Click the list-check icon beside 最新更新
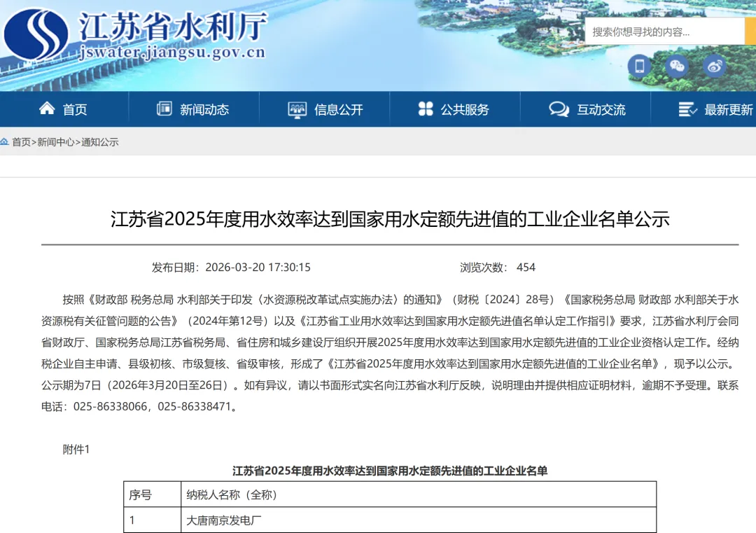This screenshot has height=533, width=756. (687, 109)
